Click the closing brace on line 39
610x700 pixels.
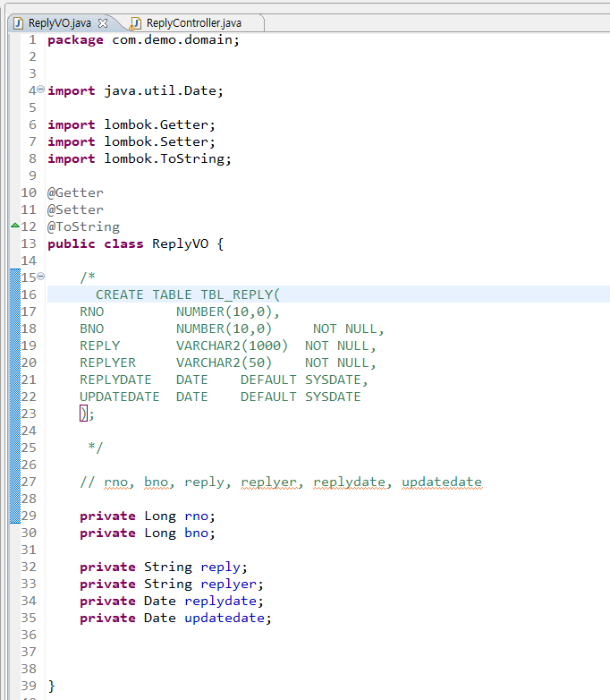[x=51, y=687]
